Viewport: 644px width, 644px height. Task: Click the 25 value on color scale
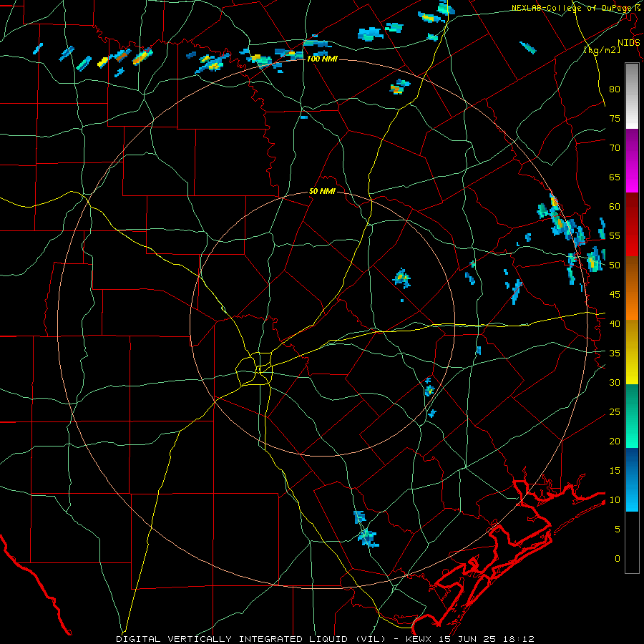(615, 411)
